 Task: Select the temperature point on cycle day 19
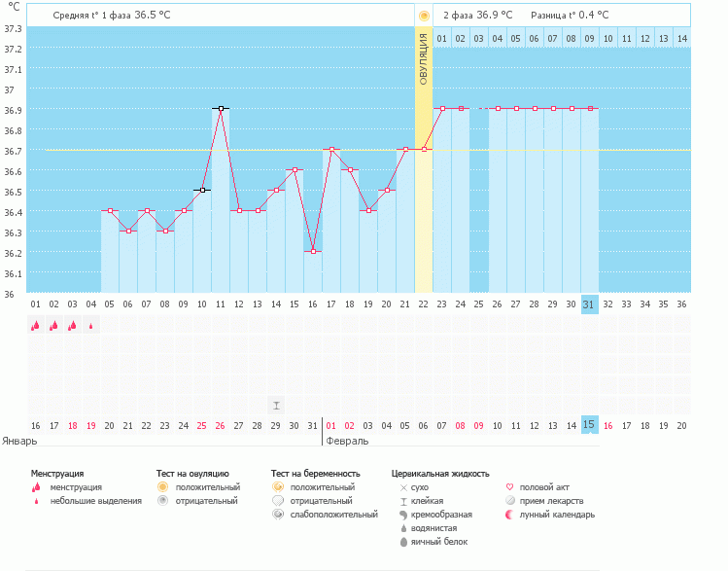(x=368, y=210)
